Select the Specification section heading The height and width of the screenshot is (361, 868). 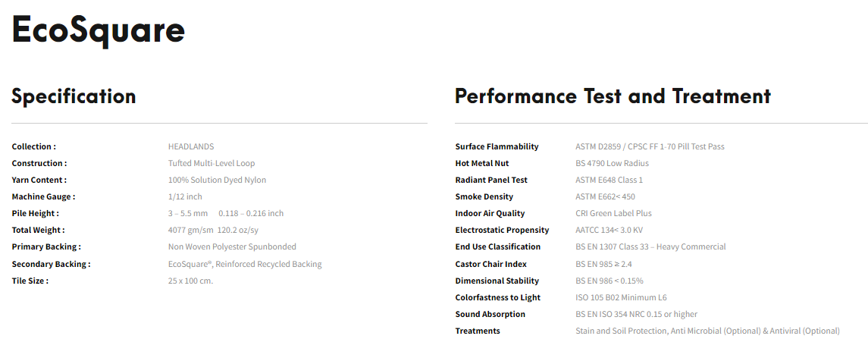74,96
